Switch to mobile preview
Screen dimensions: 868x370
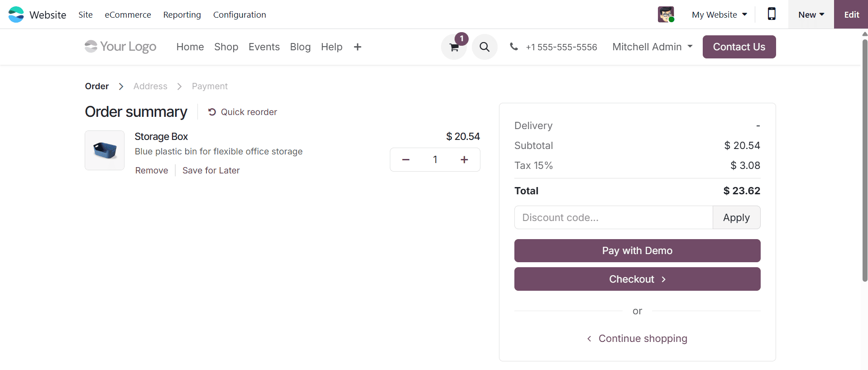771,14
